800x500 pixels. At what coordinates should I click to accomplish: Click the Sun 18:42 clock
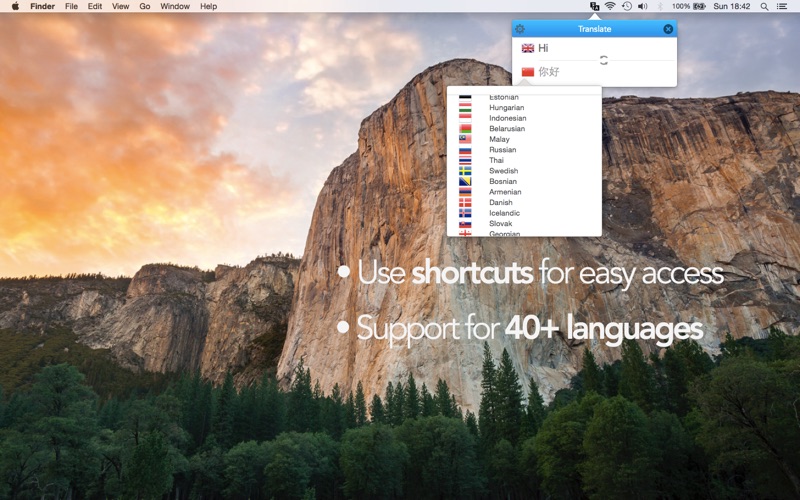pyautogui.click(x=732, y=6)
